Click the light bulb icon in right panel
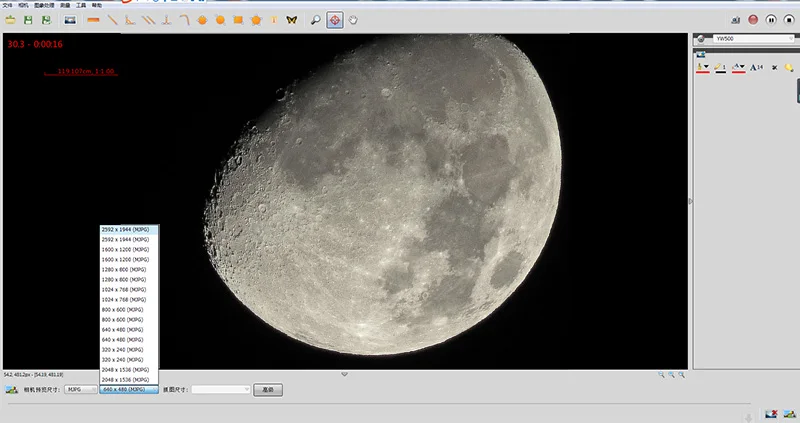800x423 pixels. coord(789,67)
